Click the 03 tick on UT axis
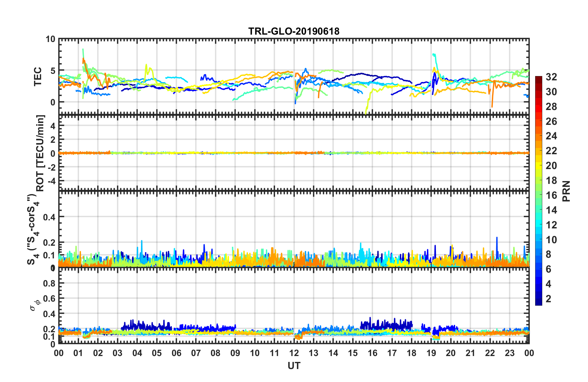Screen dimensions: 588x382 tap(117, 353)
